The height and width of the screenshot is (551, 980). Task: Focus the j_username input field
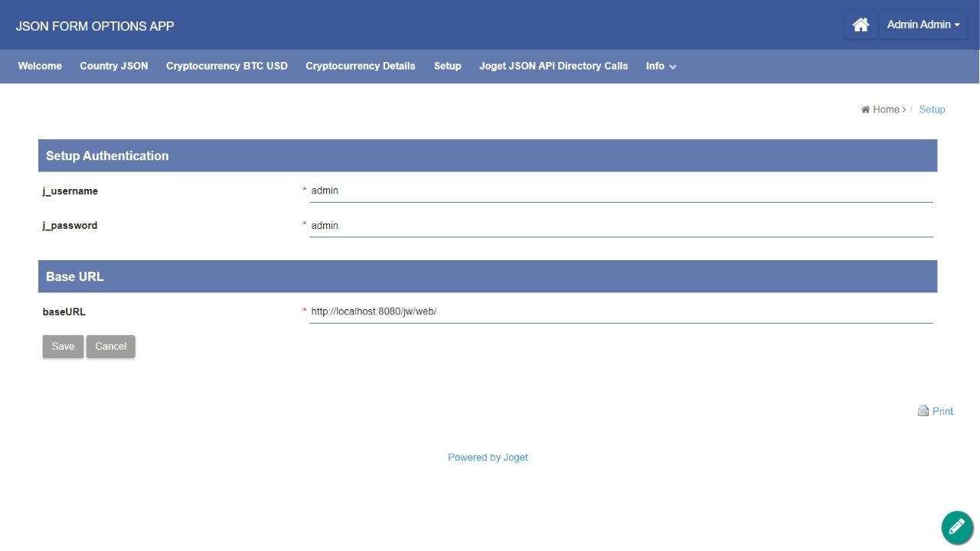click(x=621, y=191)
